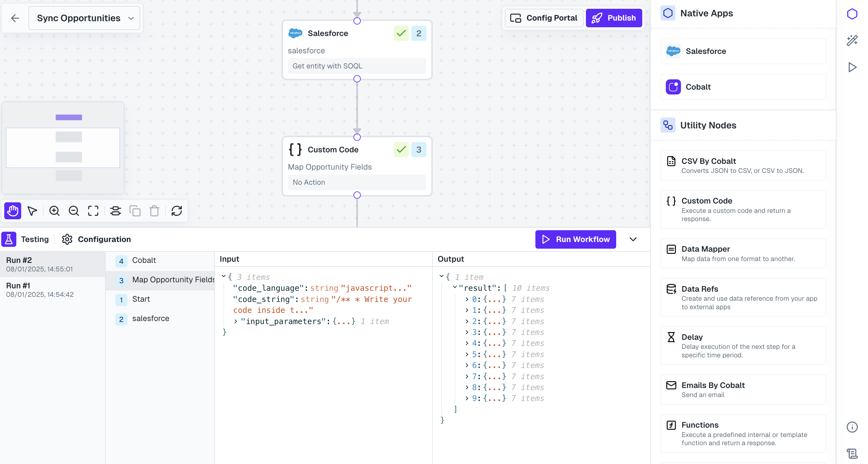Zoom in on the workflow canvas
The image size is (868, 464).
pyautogui.click(x=54, y=211)
